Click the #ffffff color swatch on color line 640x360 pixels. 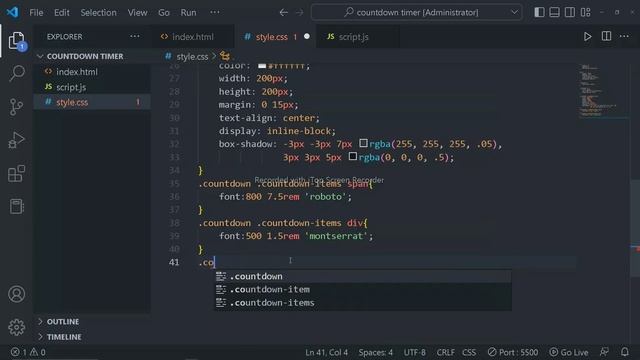point(262,65)
